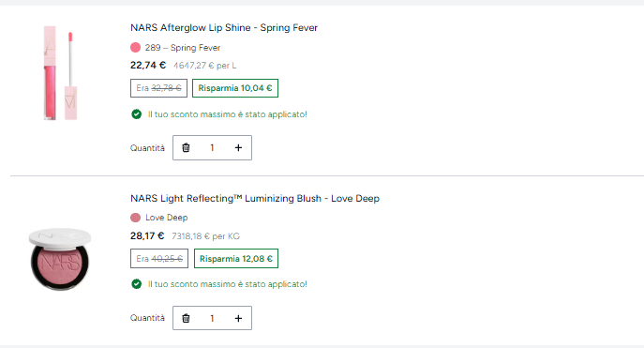Click the Risparmia 10,04 € savings badge
Screen dimensions: 644x348
[235, 88]
